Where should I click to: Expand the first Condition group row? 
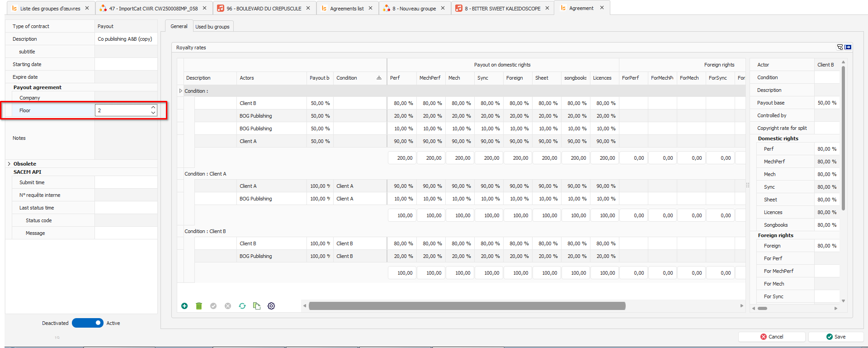[x=181, y=91]
